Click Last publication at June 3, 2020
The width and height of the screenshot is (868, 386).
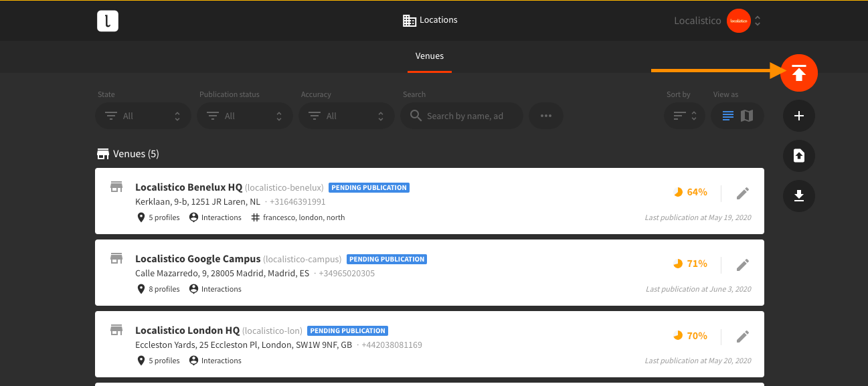699,289
